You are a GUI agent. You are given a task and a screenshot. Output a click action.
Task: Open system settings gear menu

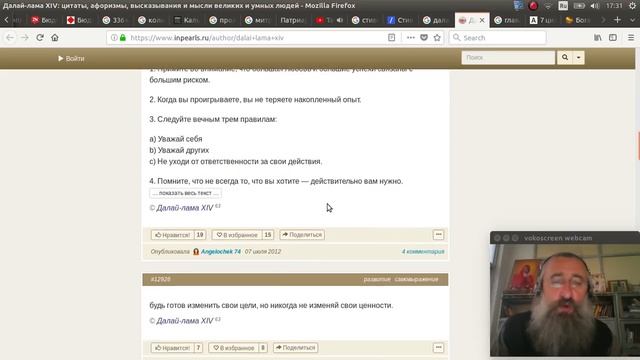click(x=633, y=6)
